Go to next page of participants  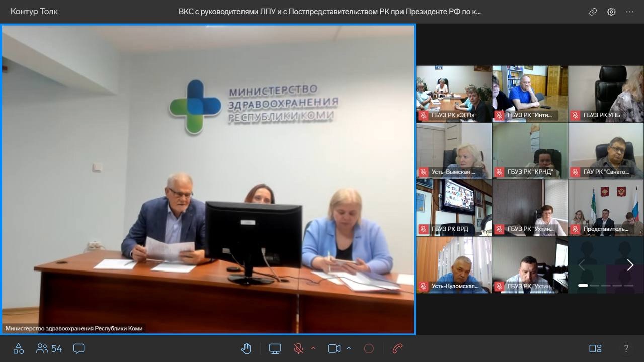coord(630,265)
